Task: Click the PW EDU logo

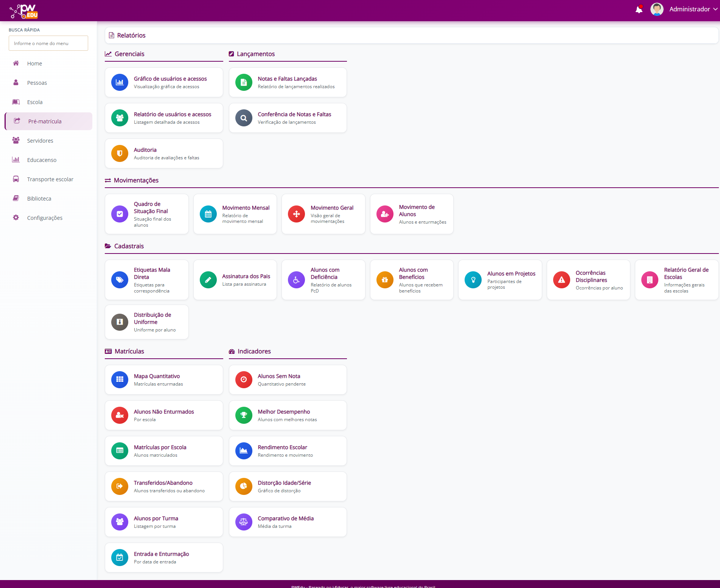Action: point(24,11)
